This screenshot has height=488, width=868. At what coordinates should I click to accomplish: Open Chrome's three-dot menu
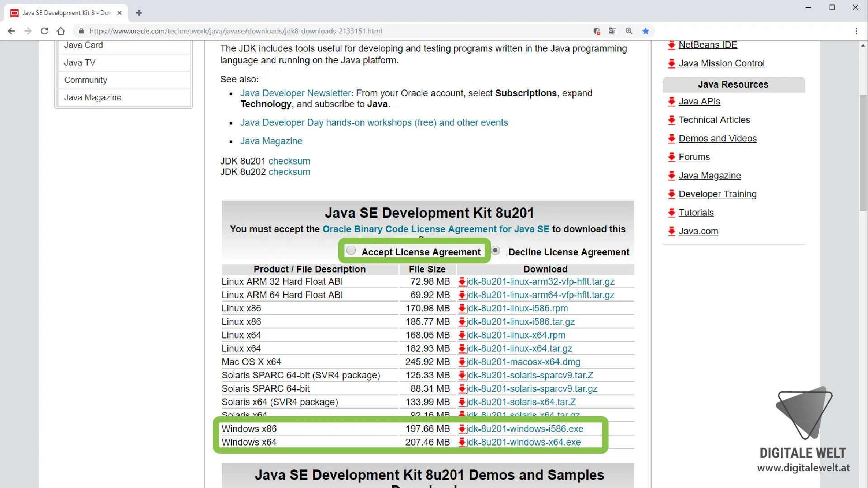(x=856, y=31)
